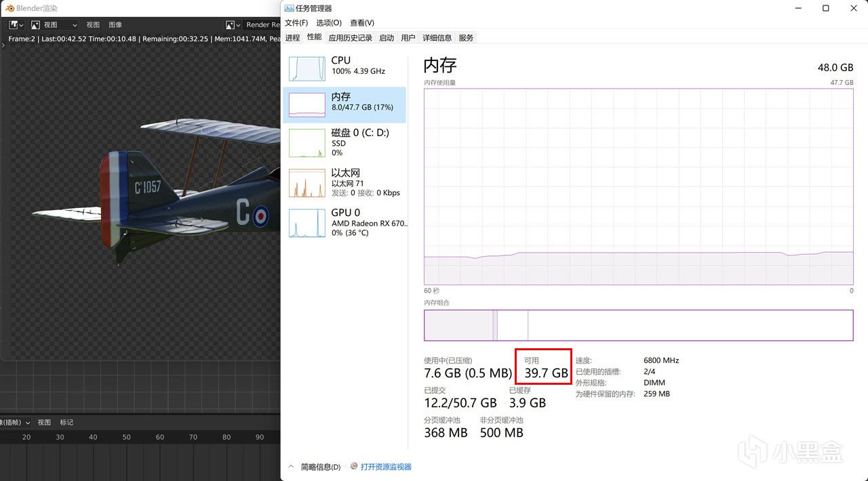Click the 259 MB hardware reserved value
This screenshot has height=481, width=868.
(656, 394)
